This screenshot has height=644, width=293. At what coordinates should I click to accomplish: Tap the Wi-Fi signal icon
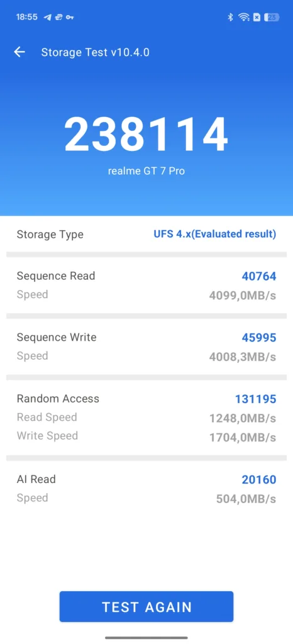pyautogui.click(x=244, y=17)
